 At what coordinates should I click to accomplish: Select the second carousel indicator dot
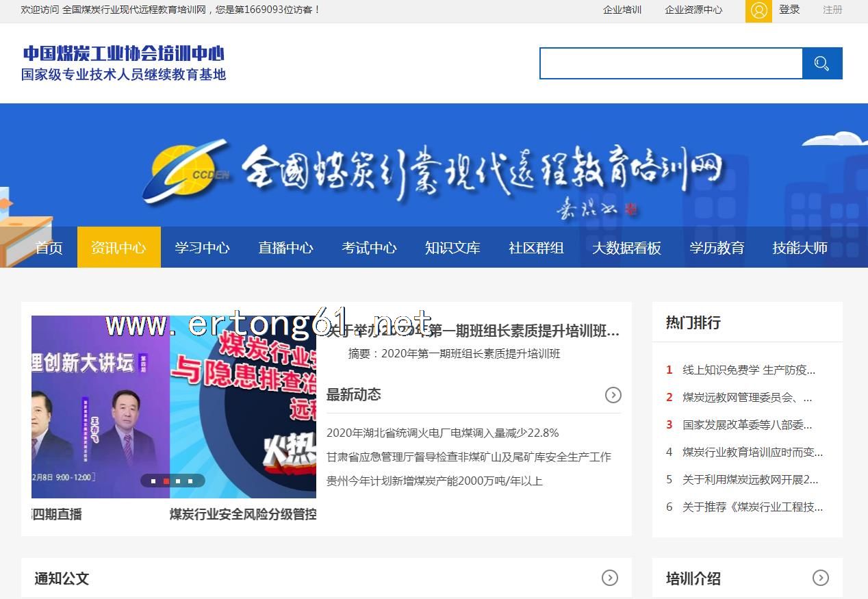pos(166,481)
